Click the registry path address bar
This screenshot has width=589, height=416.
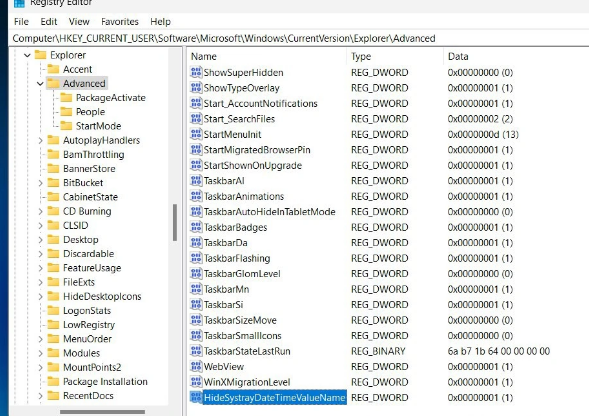[299, 38]
